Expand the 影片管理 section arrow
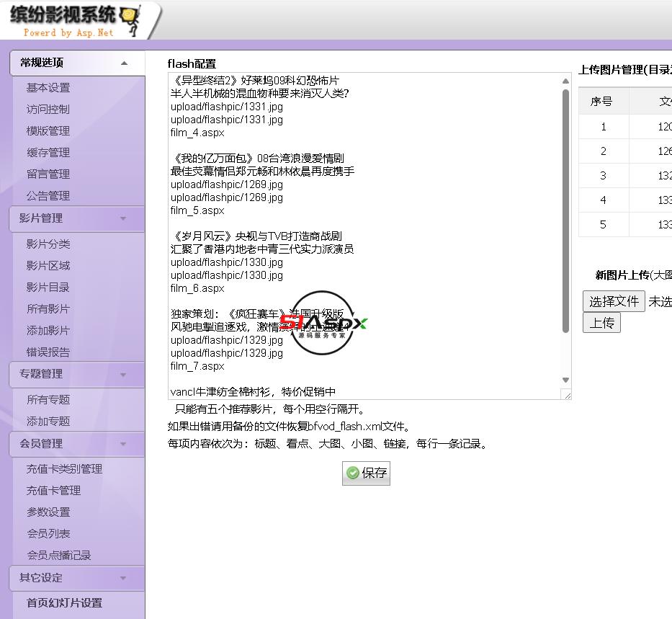 pos(123,219)
